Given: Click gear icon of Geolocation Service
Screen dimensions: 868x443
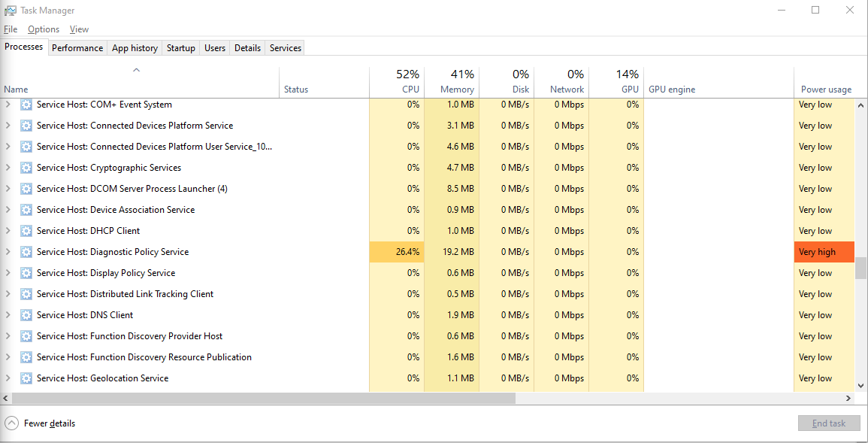Looking at the screenshot, I should pyautogui.click(x=26, y=378).
